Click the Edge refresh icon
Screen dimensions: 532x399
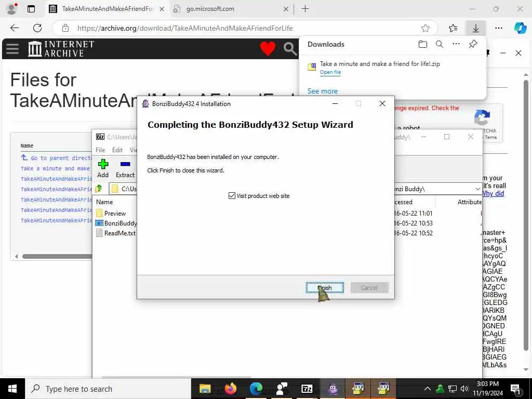point(37,28)
